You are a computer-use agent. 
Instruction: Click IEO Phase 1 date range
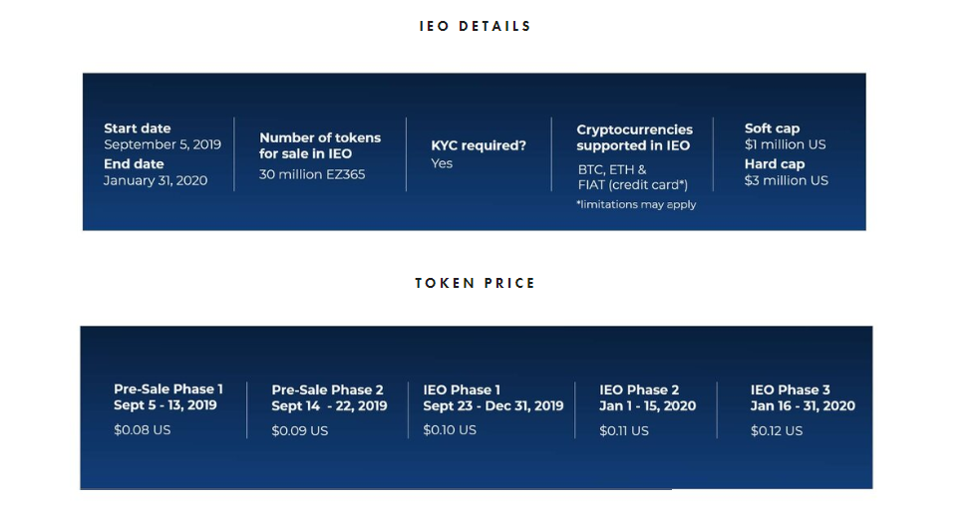pyautogui.click(x=493, y=405)
